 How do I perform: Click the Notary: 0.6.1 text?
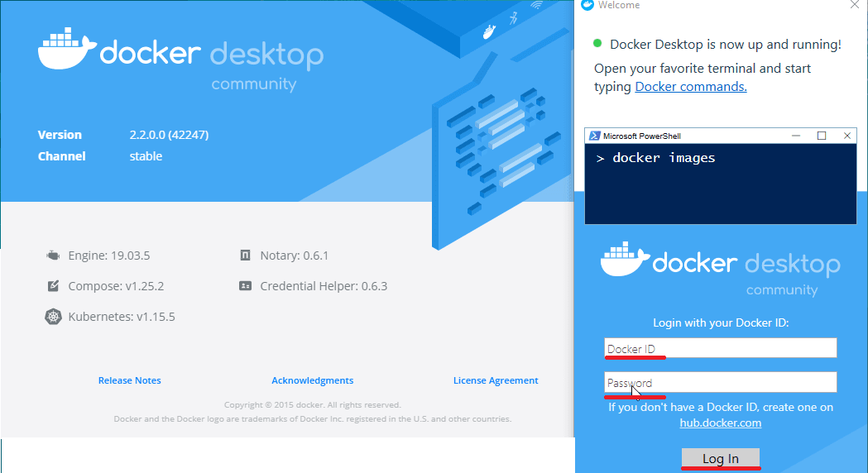point(294,256)
